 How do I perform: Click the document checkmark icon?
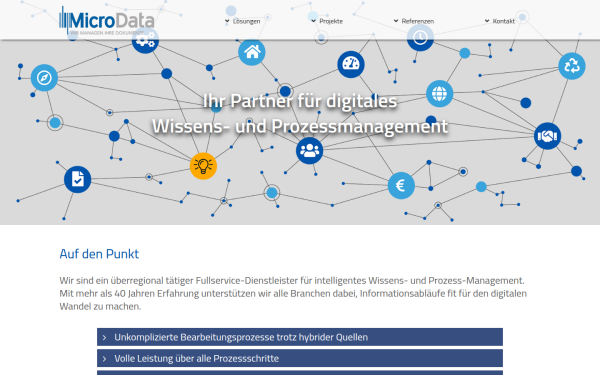77,179
